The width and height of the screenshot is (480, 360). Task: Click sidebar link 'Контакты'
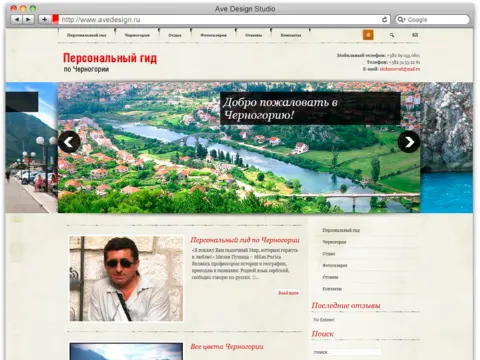(332, 289)
